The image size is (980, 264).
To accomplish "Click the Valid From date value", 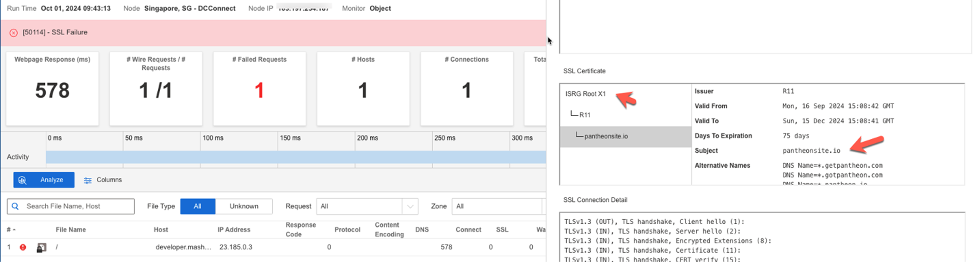I will [x=838, y=106].
